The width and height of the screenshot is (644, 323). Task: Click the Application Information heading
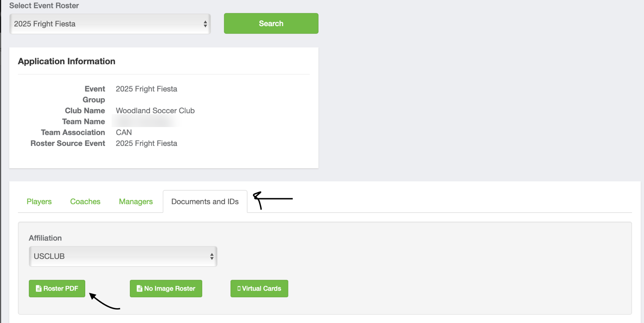[67, 61]
